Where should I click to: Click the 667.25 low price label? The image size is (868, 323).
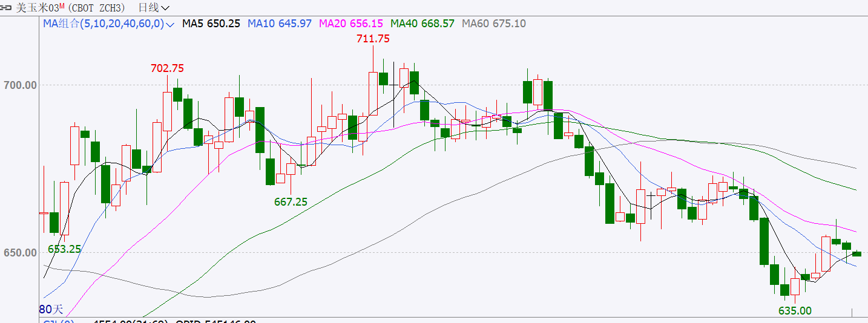[x=291, y=202]
